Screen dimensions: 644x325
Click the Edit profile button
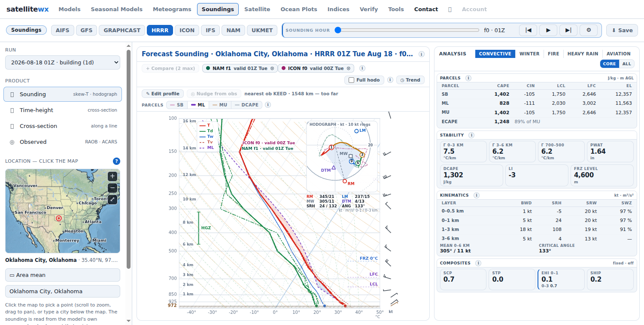click(x=163, y=94)
